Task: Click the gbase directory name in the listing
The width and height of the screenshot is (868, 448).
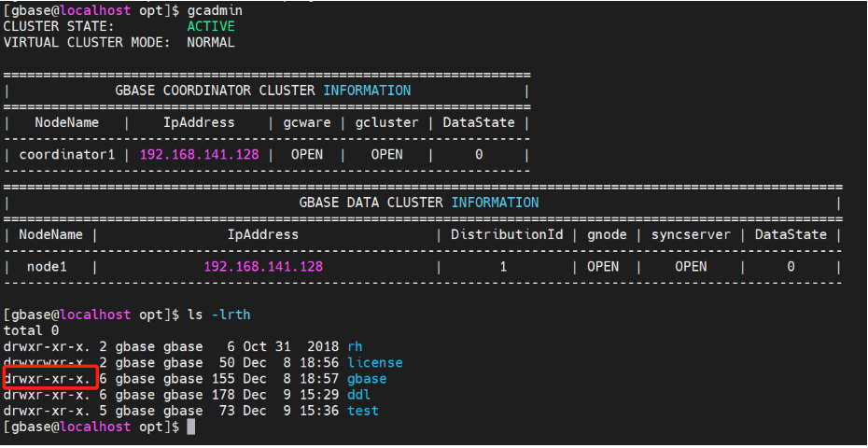Action: coord(367,379)
